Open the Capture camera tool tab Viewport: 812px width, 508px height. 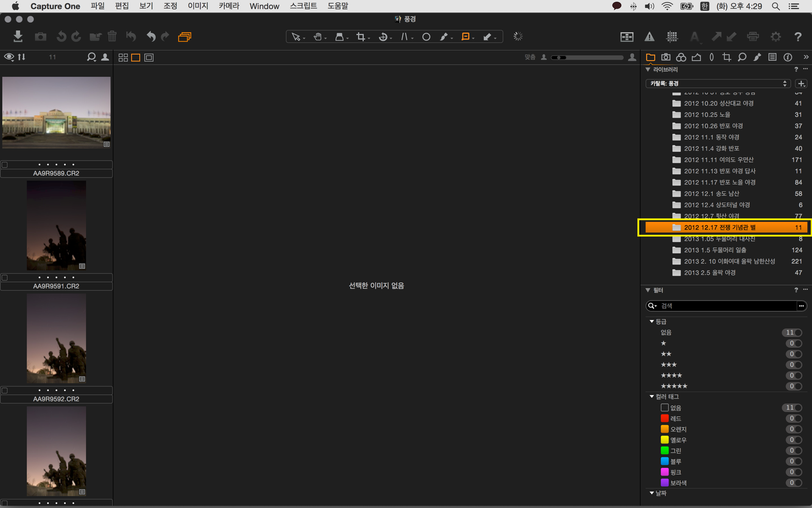pyautogui.click(x=666, y=57)
